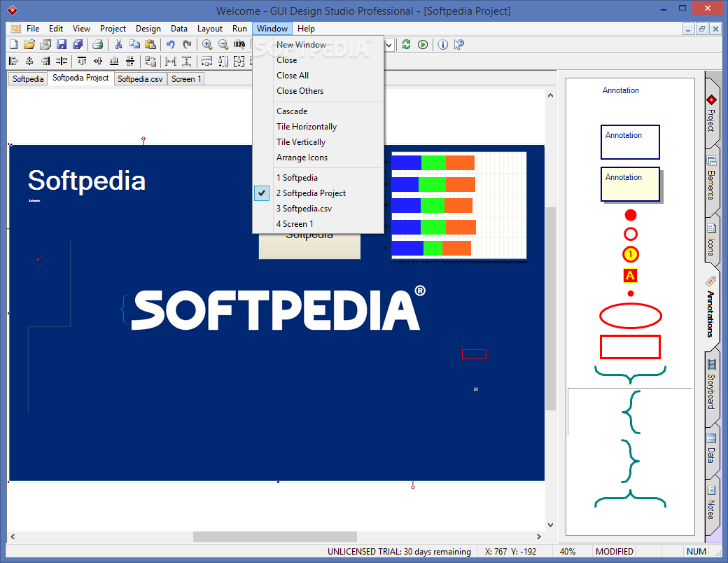
Task: Cut selection with the scissors icon
Action: [118, 45]
